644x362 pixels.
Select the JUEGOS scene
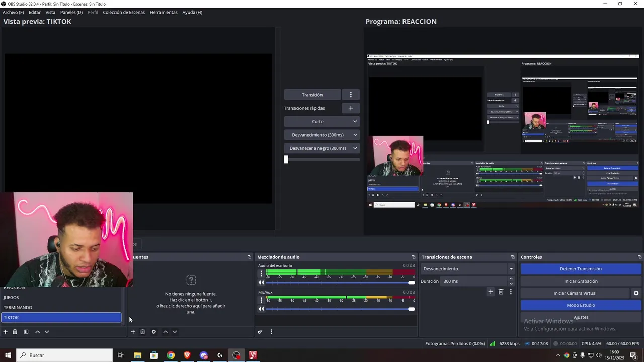click(61, 298)
